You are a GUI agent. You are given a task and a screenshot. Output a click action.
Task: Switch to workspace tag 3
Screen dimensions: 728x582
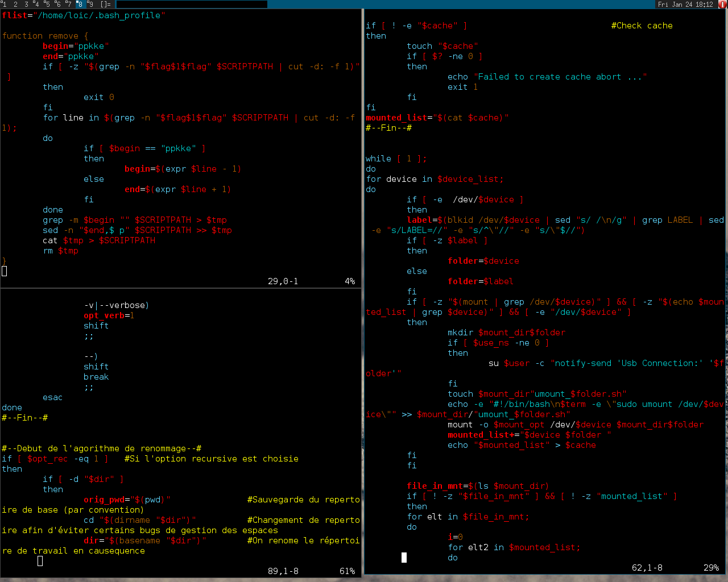click(x=26, y=4)
